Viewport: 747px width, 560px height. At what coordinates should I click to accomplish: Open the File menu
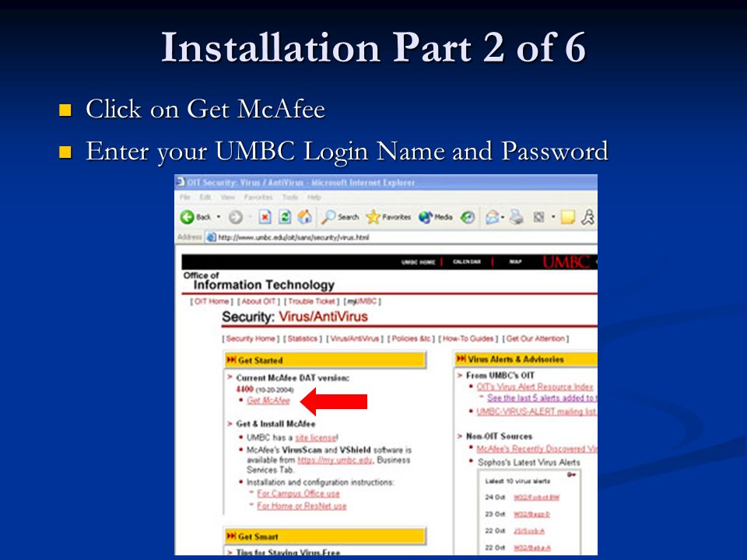(x=185, y=197)
